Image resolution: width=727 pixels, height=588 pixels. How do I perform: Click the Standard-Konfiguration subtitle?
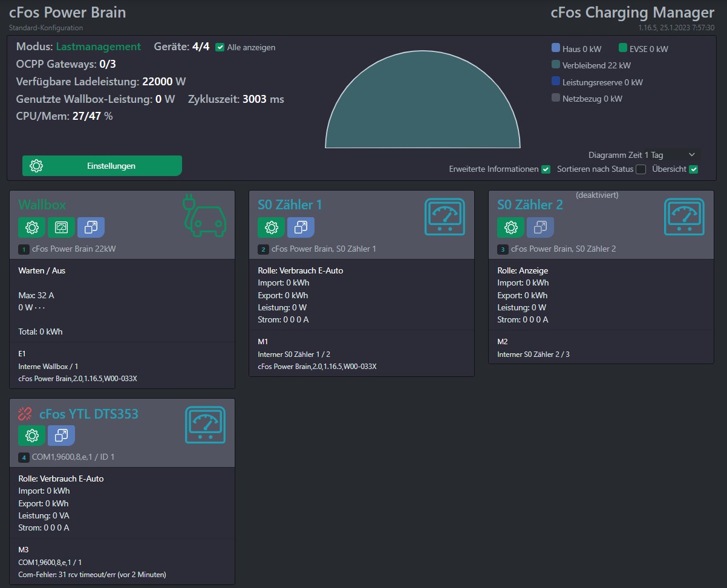46,28
